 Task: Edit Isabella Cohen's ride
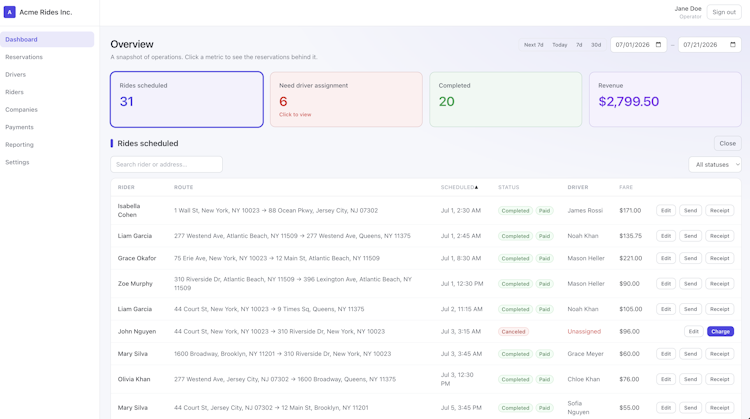(x=666, y=210)
